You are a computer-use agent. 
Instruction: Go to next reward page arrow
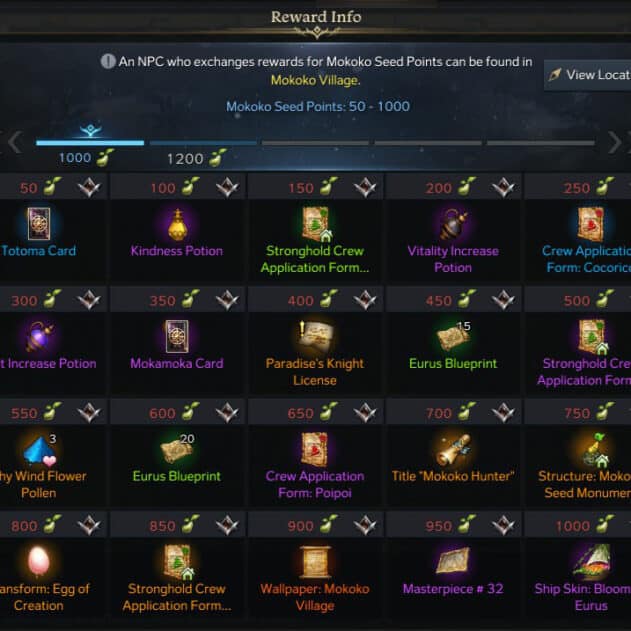(615, 142)
